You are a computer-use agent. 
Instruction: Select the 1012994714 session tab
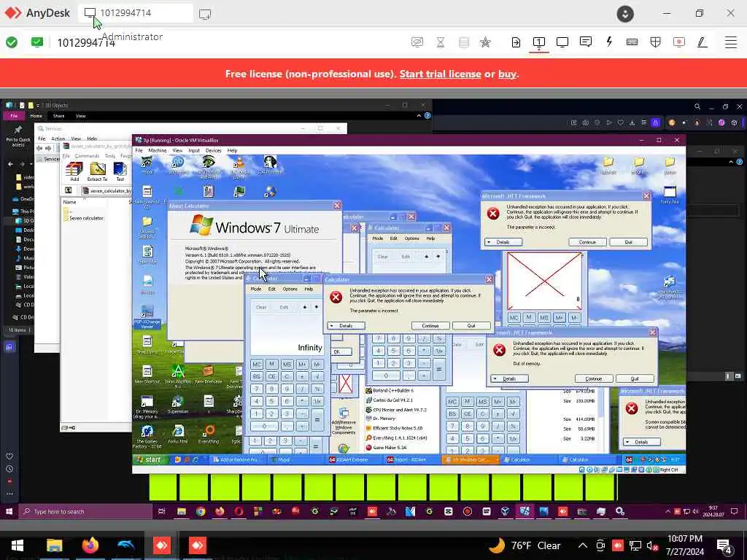pyautogui.click(x=135, y=13)
